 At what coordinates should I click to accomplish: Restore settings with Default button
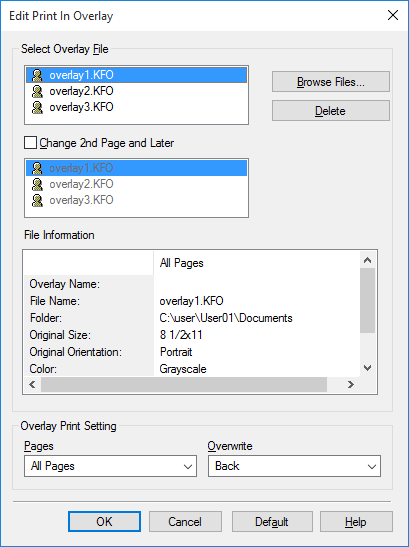(x=272, y=522)
